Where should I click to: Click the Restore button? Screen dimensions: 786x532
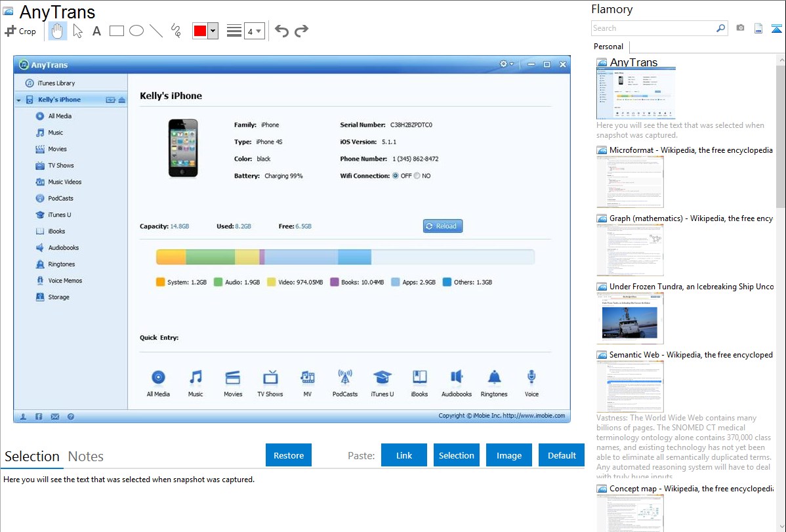[x=289, y=455]
